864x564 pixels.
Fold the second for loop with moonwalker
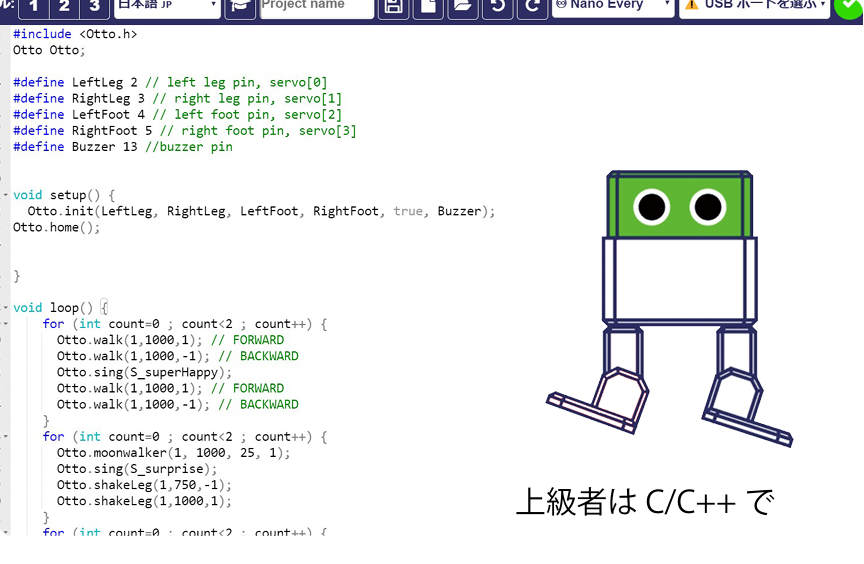point(6,437)
